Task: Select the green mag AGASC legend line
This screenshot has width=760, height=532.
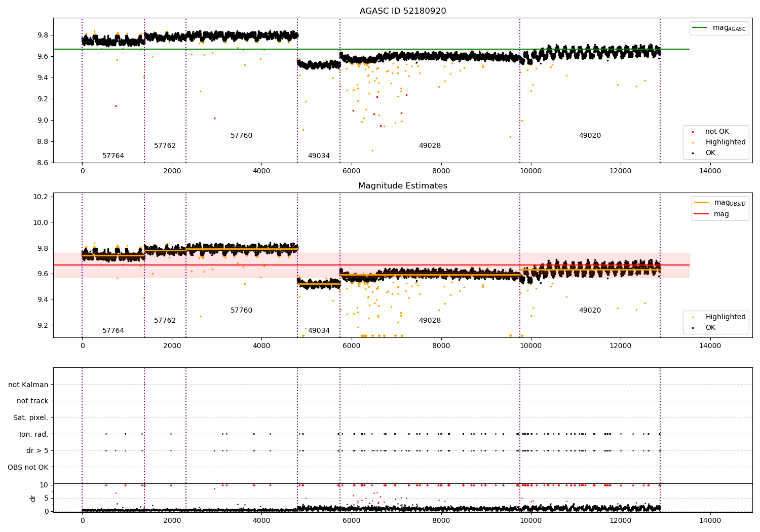Action: [x=700, y=28]
